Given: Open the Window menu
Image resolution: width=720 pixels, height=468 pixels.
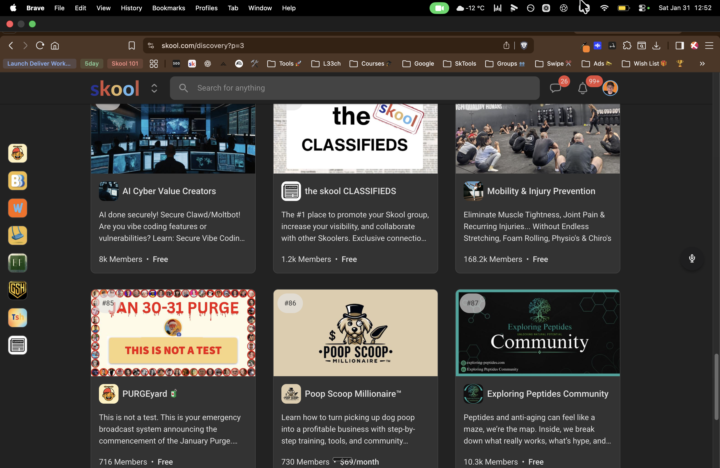Looking at the screenshot, I should 260,8.
